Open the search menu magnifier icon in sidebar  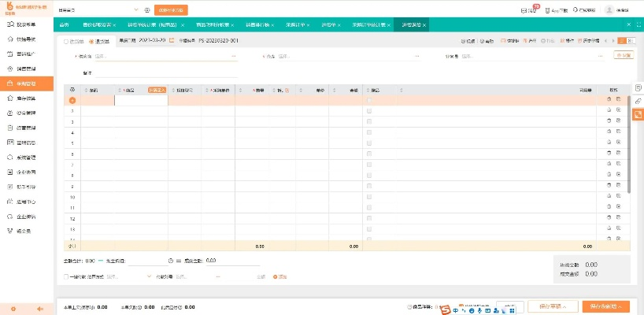[11, 24]
